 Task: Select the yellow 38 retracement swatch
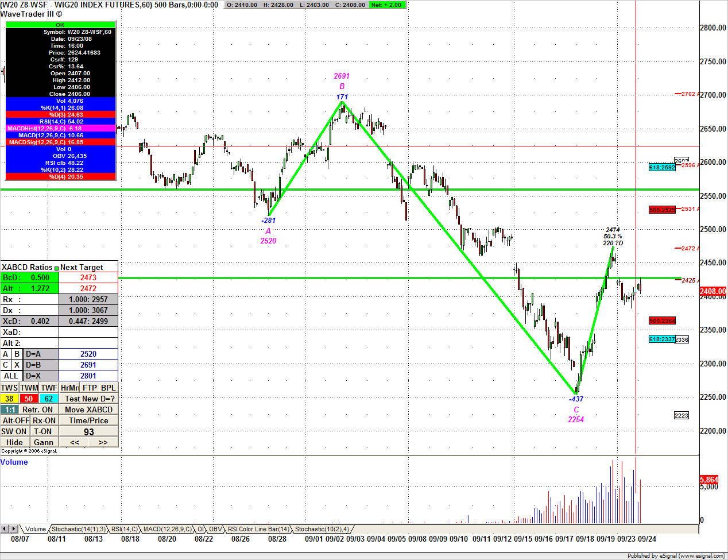(10, 399)
